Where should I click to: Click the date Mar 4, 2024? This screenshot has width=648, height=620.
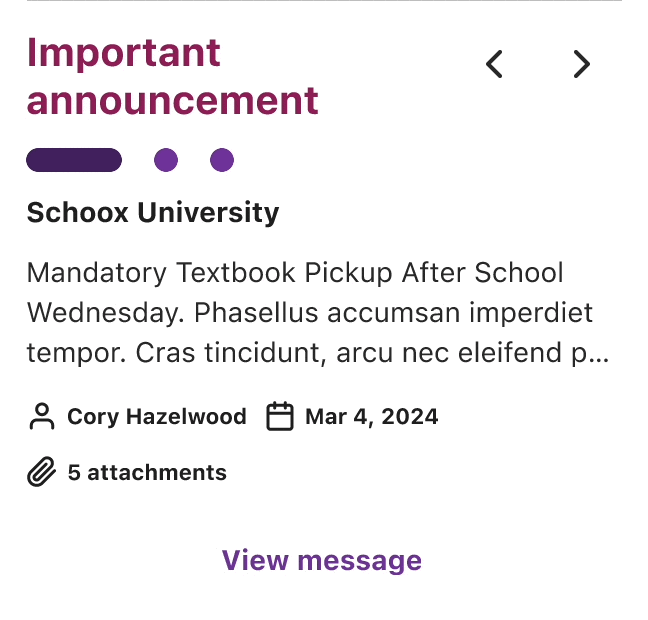click(372, 417)
